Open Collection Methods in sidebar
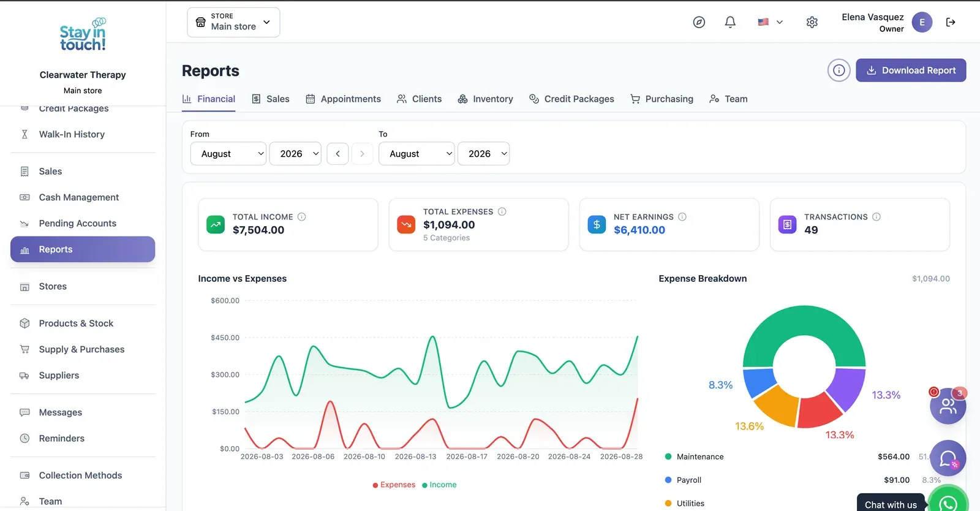The width and height of the screenshot is (980, 511). 83,475
